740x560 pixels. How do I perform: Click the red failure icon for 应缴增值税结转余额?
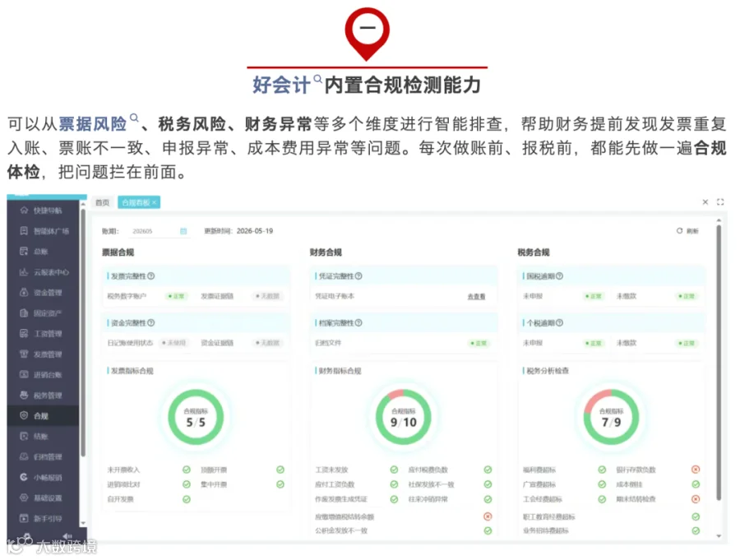coord(488,516)
